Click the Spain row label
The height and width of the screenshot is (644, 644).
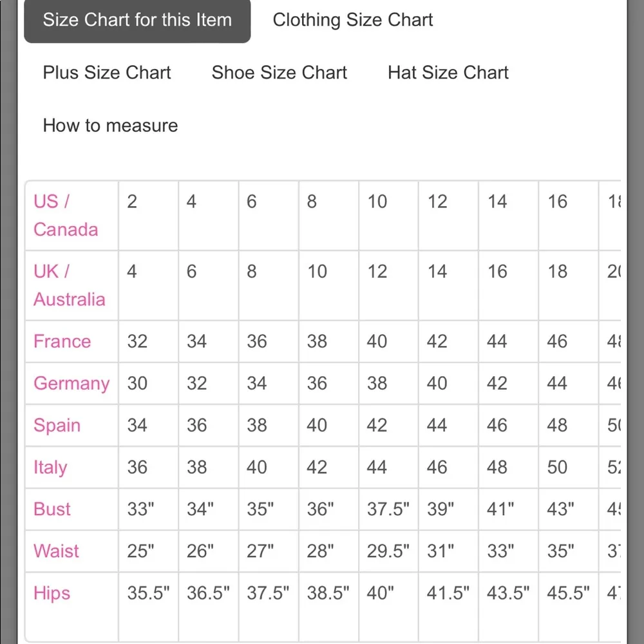click(x=57, y=426)
